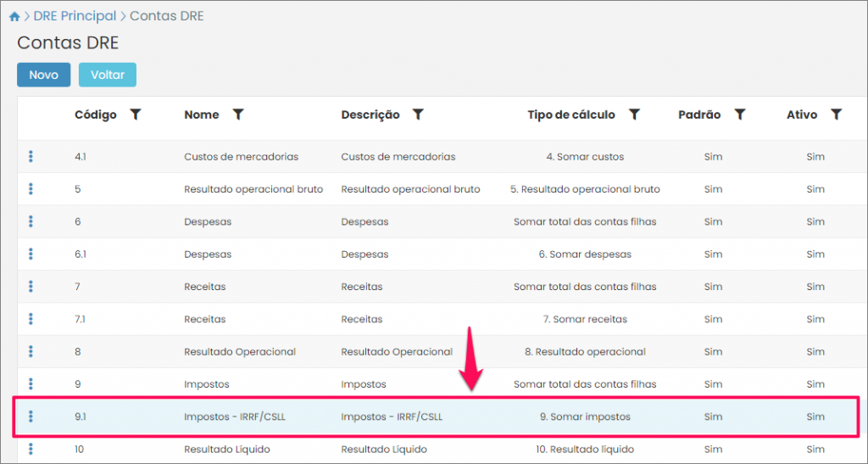Click the Novo button
This screenshot has height=464, width=868.
tap(43, 75)
